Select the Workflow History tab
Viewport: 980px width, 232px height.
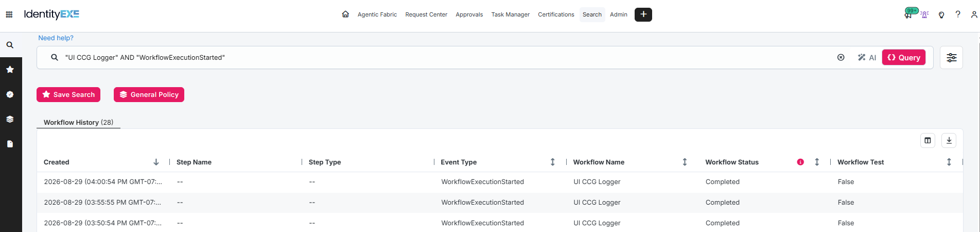click(78, 122)
